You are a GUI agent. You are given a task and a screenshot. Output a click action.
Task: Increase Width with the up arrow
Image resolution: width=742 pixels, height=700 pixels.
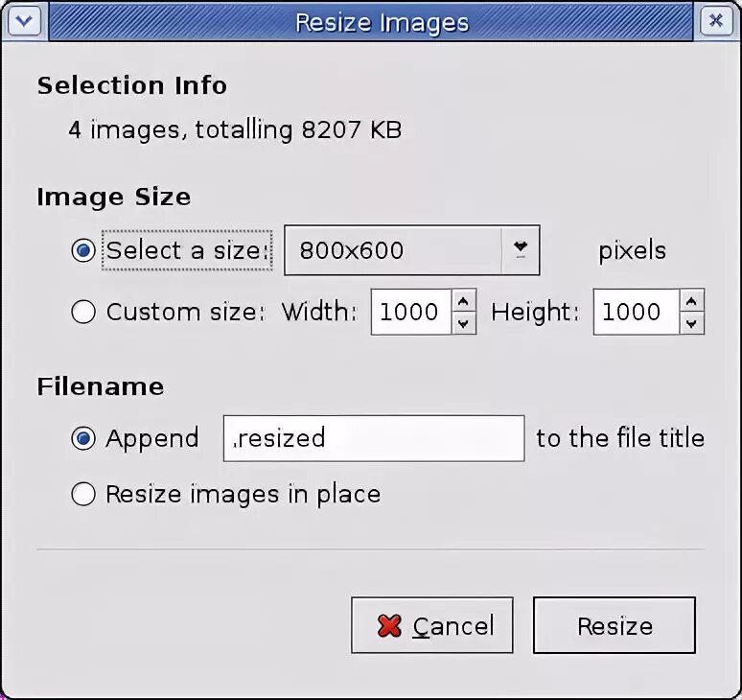pos(464,301)
